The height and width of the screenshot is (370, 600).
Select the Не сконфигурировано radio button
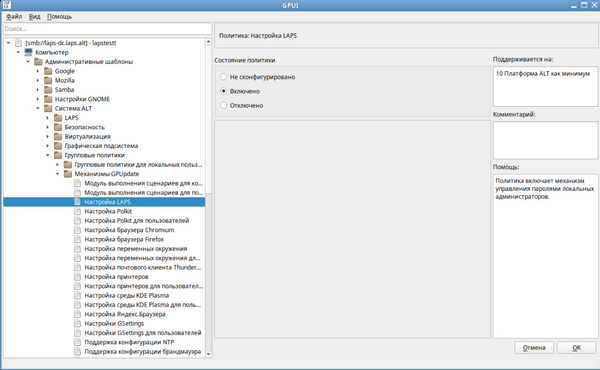(223, 77)
